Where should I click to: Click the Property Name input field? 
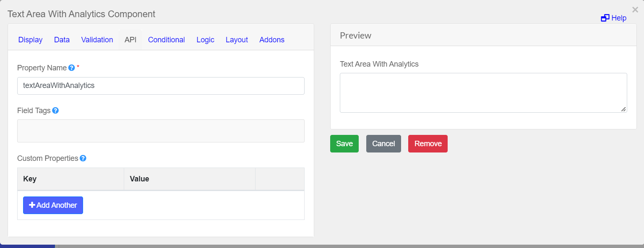(x=161, y=85)
